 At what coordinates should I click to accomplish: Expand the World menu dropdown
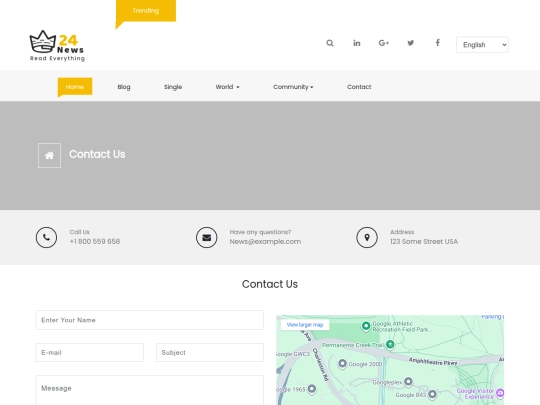tap(227, 87)
